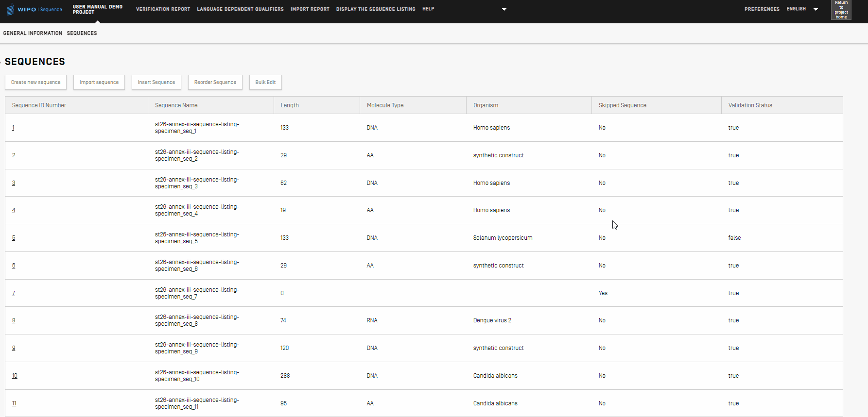The image size is (868, 417).
Task: Sort by Validation Status column header
Action: pyautogui.click(x=750, y=105)
